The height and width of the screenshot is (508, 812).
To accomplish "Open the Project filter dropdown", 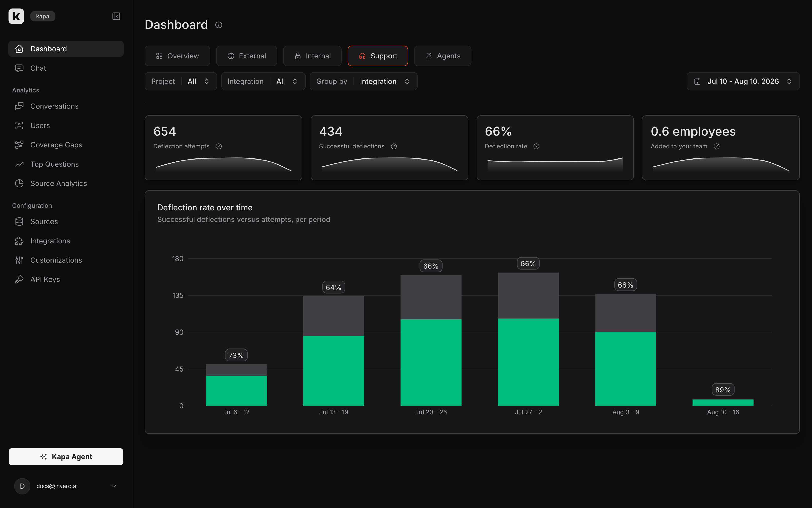I will (x=181, y=81).
